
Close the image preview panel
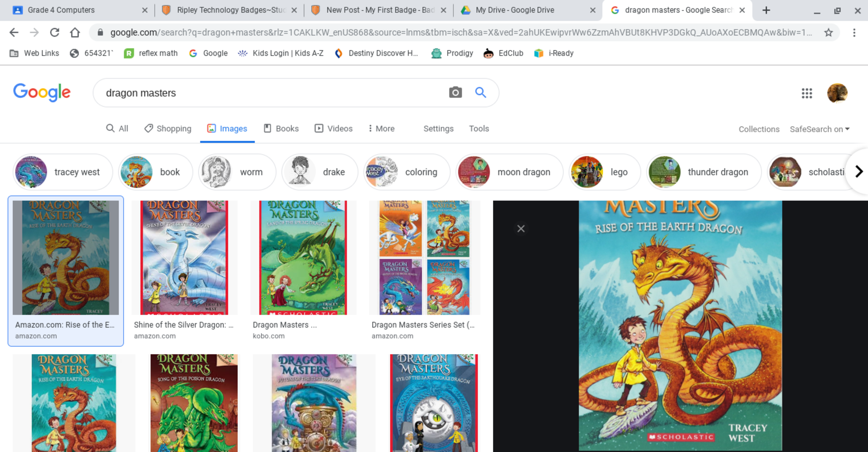(521, 229)
